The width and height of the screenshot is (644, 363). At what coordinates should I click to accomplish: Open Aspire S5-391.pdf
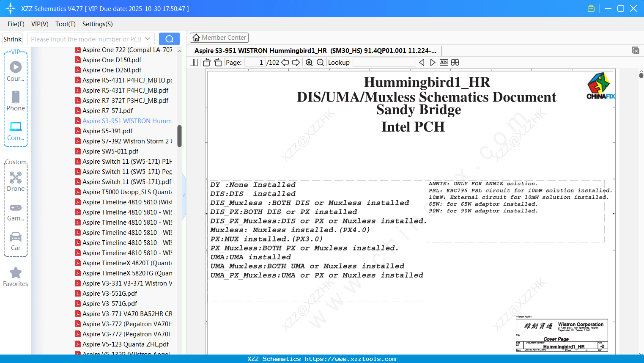click(107, 131)
